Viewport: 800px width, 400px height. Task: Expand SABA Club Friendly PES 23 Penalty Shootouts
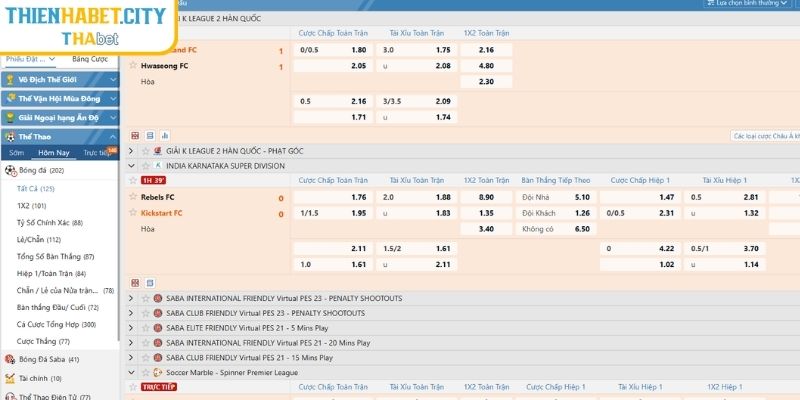pyautogui.click(x=131, y=313)
